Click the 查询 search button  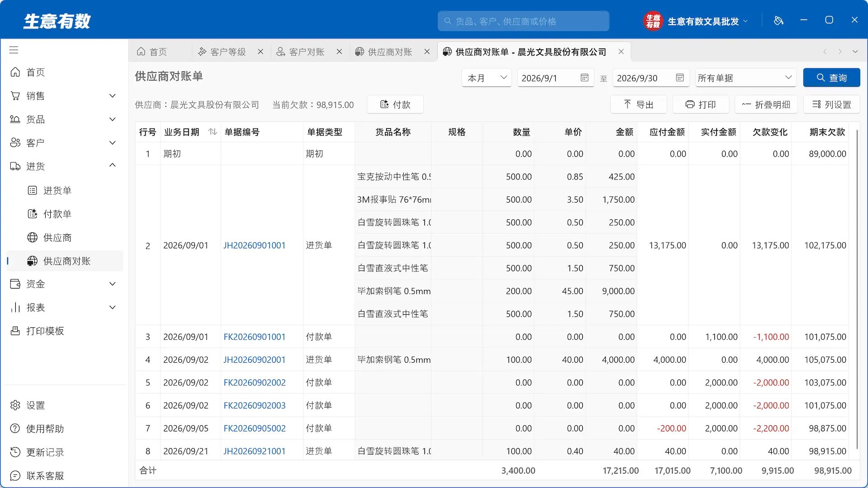click(x=831, y=78)
